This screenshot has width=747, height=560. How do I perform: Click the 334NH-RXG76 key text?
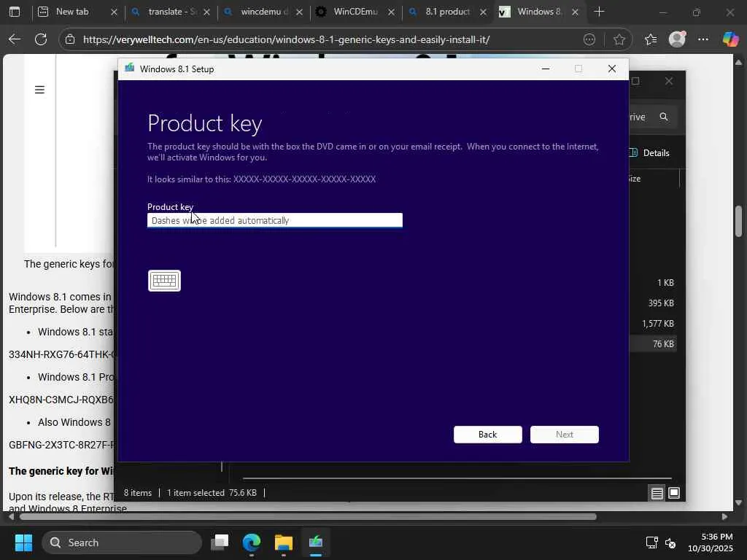tap(62, 354)
